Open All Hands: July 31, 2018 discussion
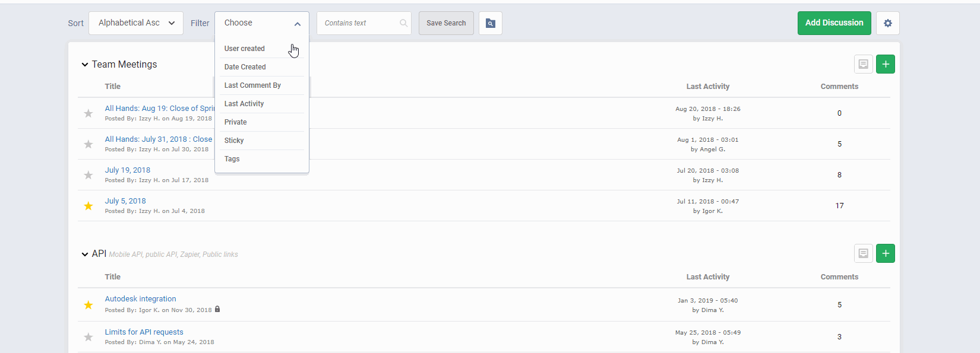Image resolution: width=980 pixels, height=353 pixels. [159, 139]
